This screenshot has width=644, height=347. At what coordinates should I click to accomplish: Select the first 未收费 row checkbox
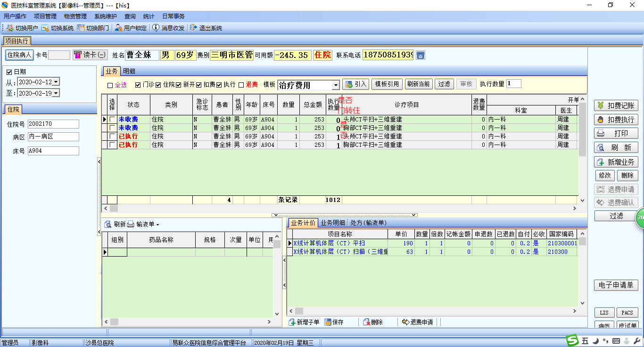point(112,120)
